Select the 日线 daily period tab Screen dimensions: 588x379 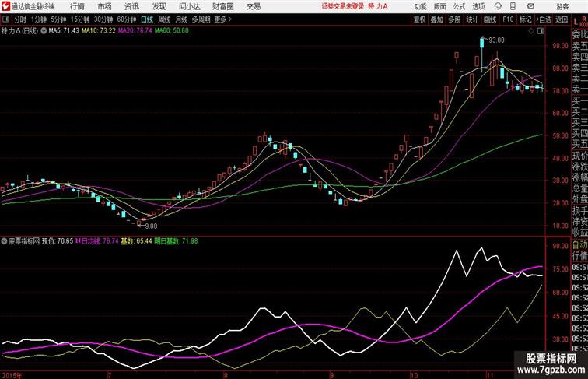(147, 19)
